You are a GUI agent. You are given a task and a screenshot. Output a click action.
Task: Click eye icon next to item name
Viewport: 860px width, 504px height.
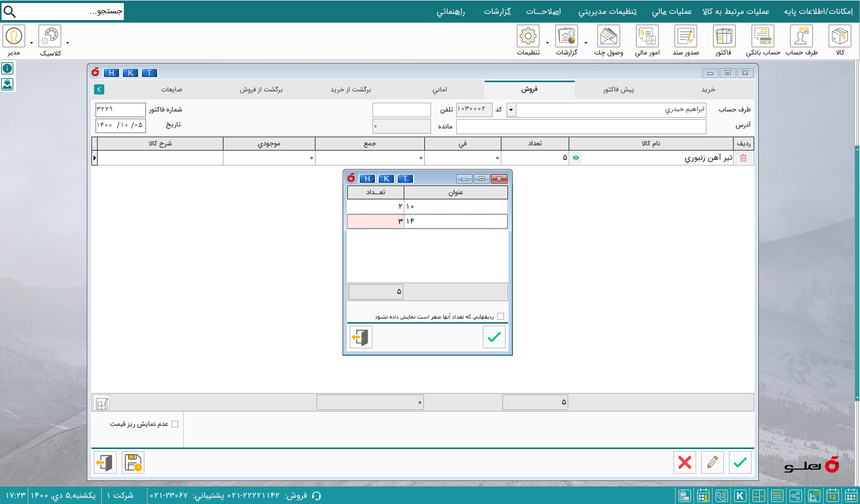click(x=576, y=158)
